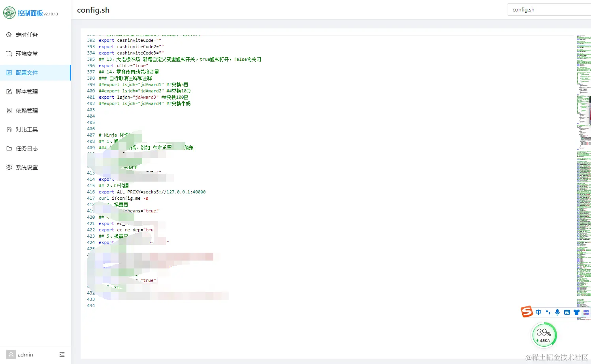Image resolution: width=591 pixels, height=364 pixels.
Task: Click the 控制面板 title link
Action: 30,13
